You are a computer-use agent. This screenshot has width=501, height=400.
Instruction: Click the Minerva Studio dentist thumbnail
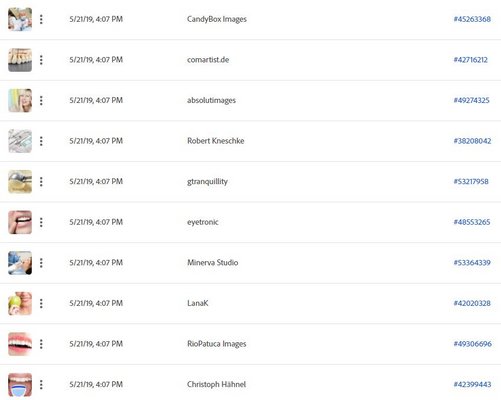[20, 263]
